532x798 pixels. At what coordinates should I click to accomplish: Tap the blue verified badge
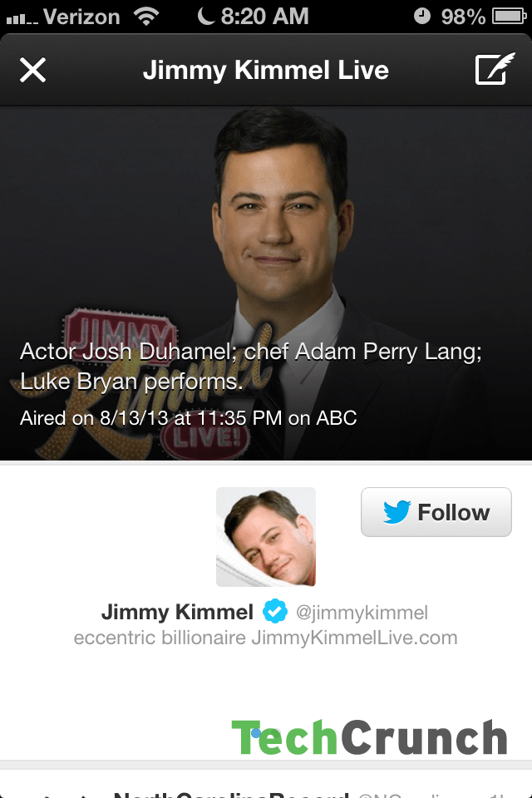pyautogui.click(x=275, y=611)
